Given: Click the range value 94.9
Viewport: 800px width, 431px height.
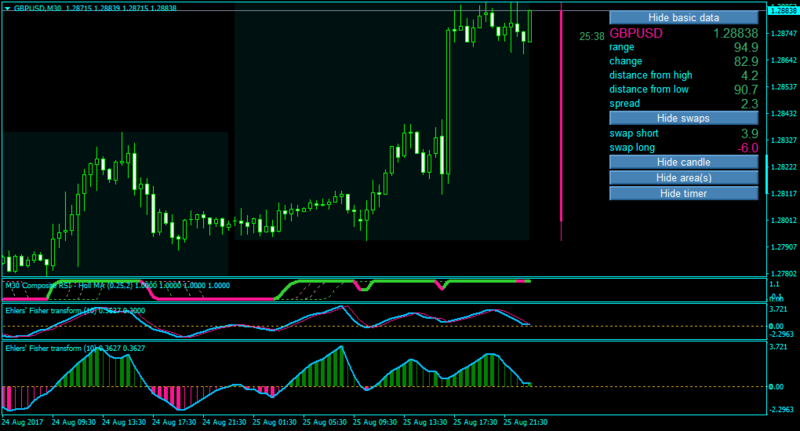Looking at the screenshot, I should 746,47.
